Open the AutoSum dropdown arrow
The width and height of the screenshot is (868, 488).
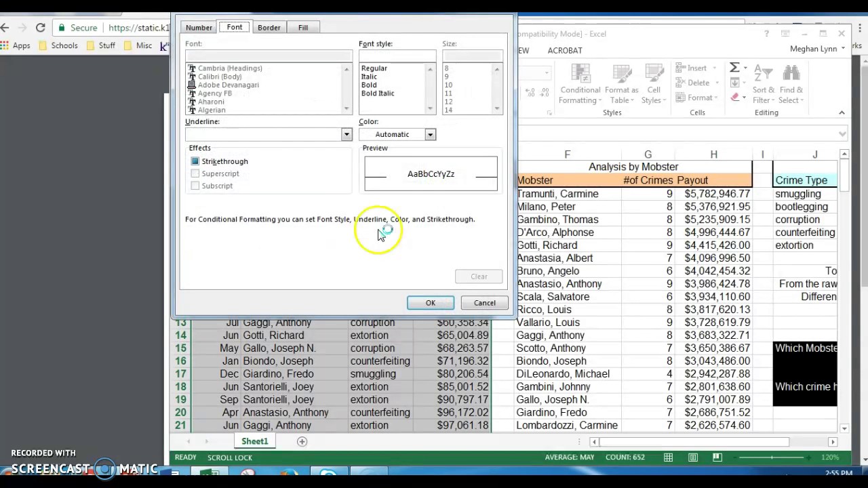tap(745, 68)
